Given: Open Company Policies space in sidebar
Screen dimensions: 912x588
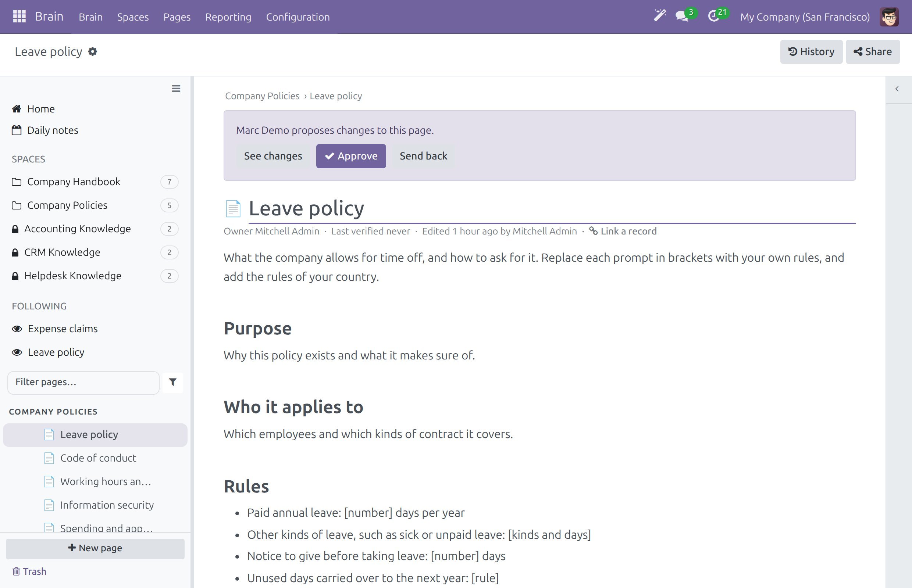Looking at the screenshot, I should 95,205.
